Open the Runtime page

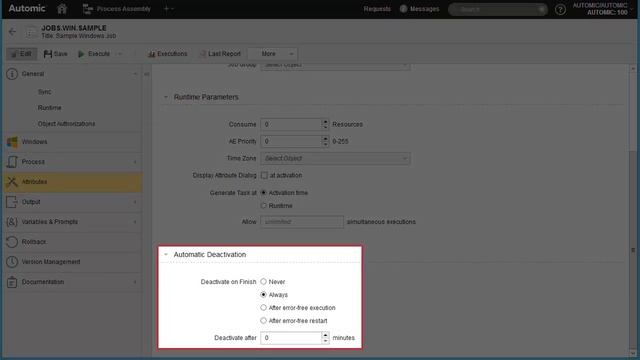point(49,108)
